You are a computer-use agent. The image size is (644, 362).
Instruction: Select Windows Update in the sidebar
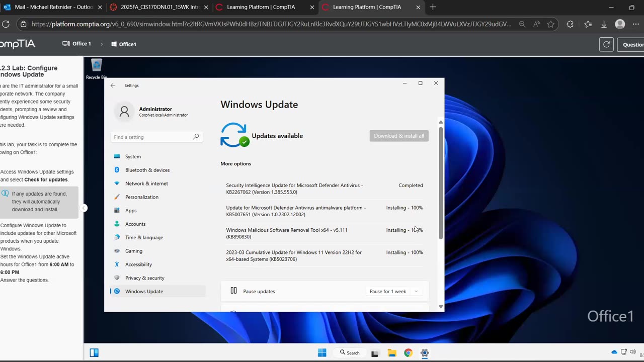point(157,291)
